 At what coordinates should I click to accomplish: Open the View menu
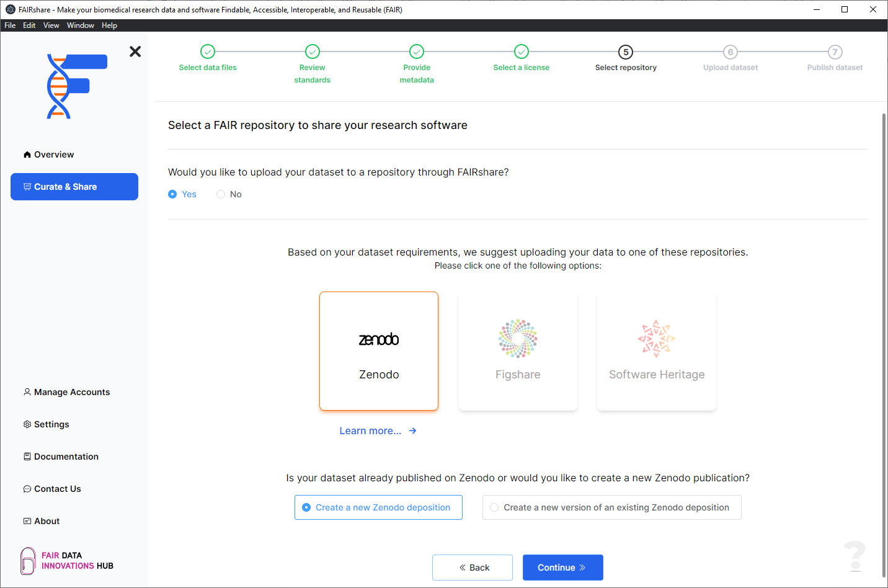pyautogui.click(x=51, y=25)
